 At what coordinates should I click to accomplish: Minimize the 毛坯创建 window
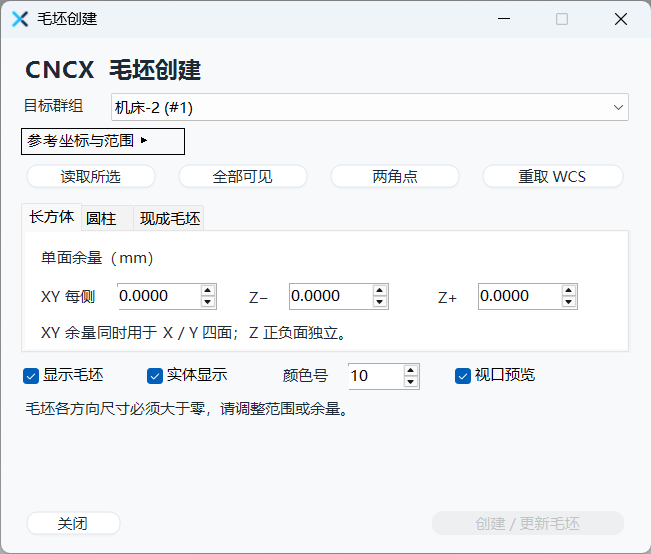coord(504,19)
